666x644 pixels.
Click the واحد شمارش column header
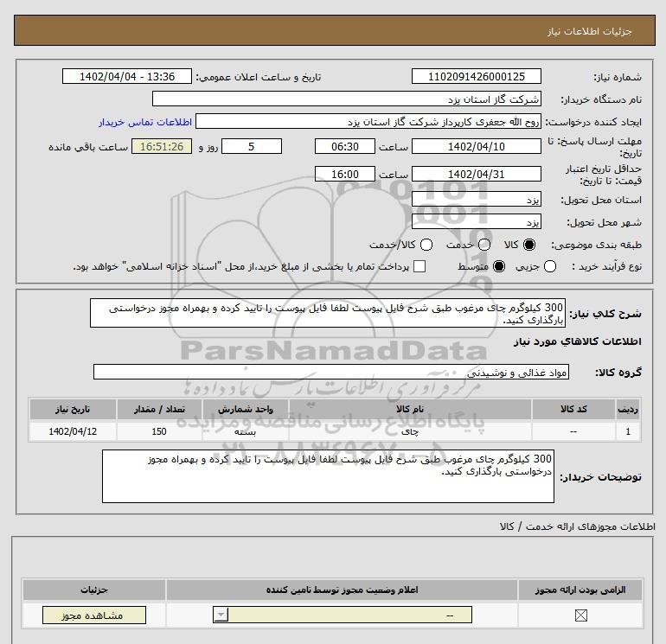click(x=246, y=409)
